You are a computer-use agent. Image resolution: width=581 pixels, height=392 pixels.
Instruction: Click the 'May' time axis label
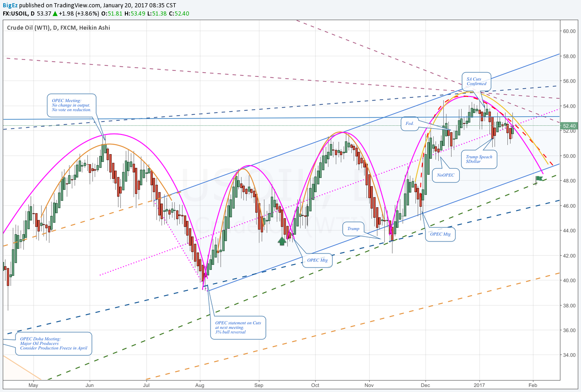click(33, 385)
